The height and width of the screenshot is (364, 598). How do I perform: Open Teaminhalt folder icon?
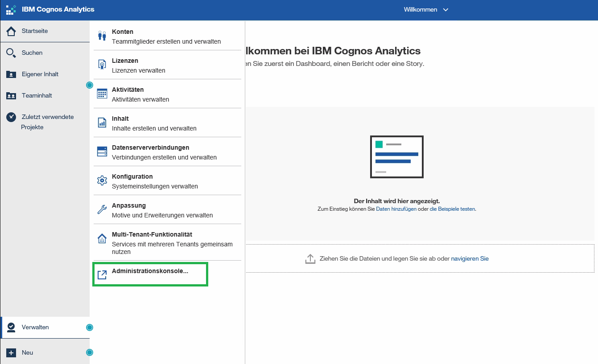[x=11, y=96]
